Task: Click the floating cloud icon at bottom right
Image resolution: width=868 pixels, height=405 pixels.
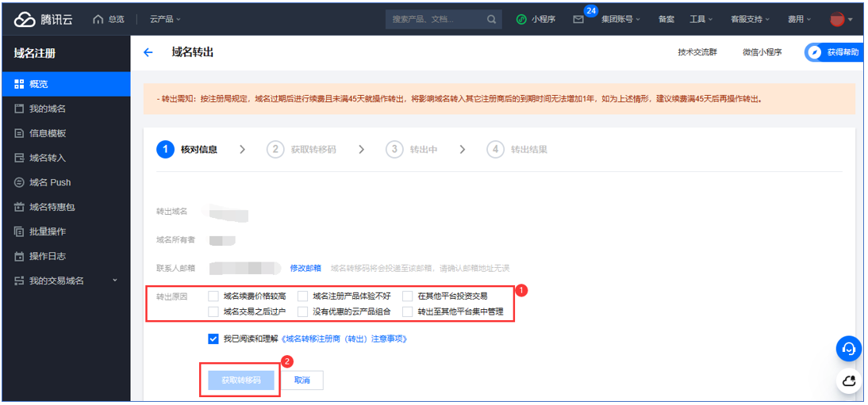Action: (x=848, y=381)
